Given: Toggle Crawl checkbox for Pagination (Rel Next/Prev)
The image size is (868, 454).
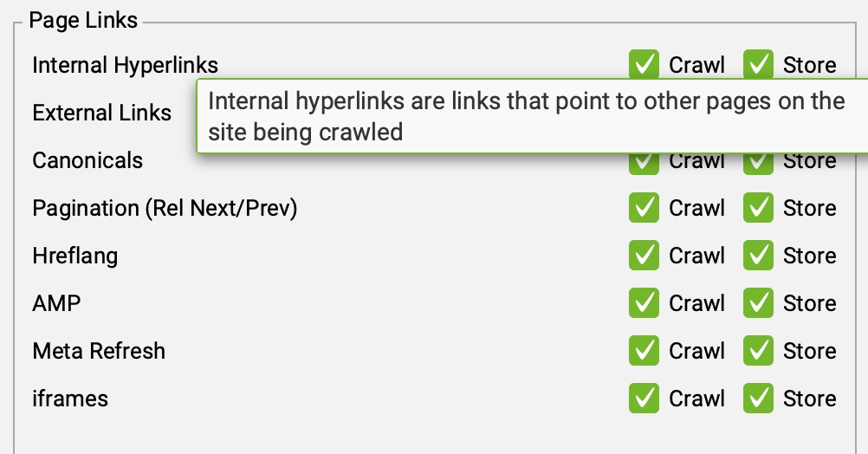Looking at the screenshot, I should tap(643, 208).
